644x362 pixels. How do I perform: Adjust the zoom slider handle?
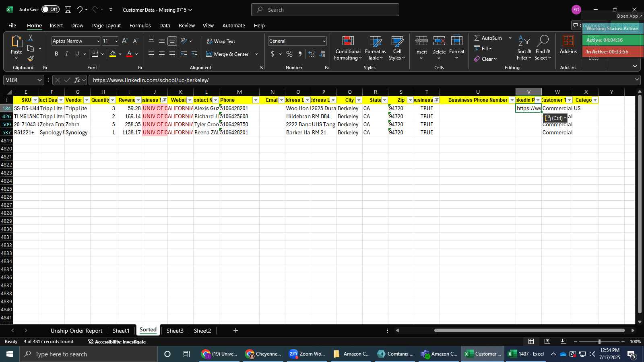(x=599, y=341)
